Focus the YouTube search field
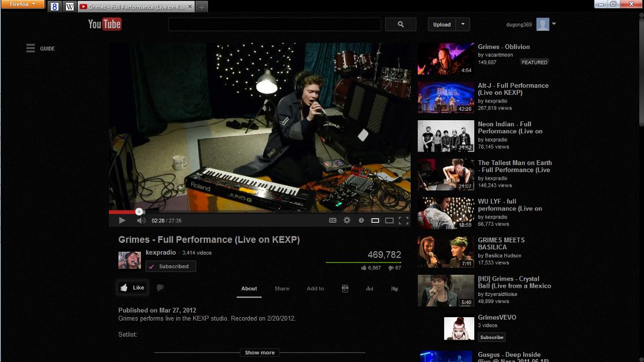 275,24
